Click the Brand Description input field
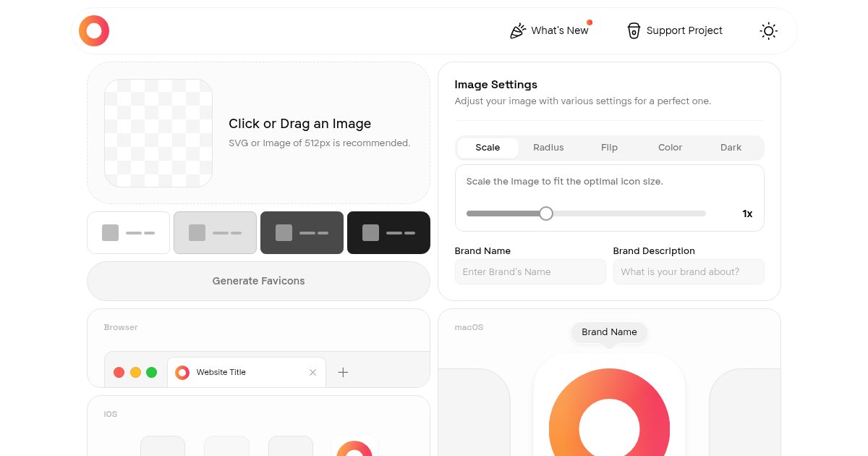868x456 pixels. coord(689,272)
